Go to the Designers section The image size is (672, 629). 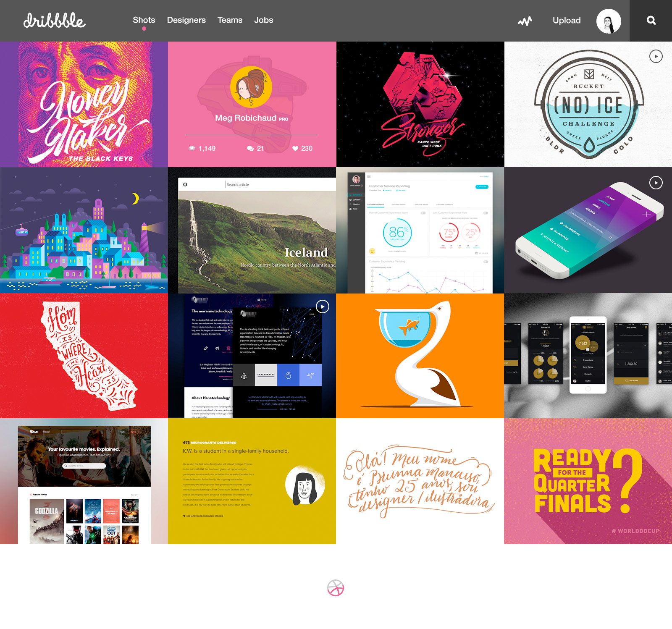coord(186,20)
